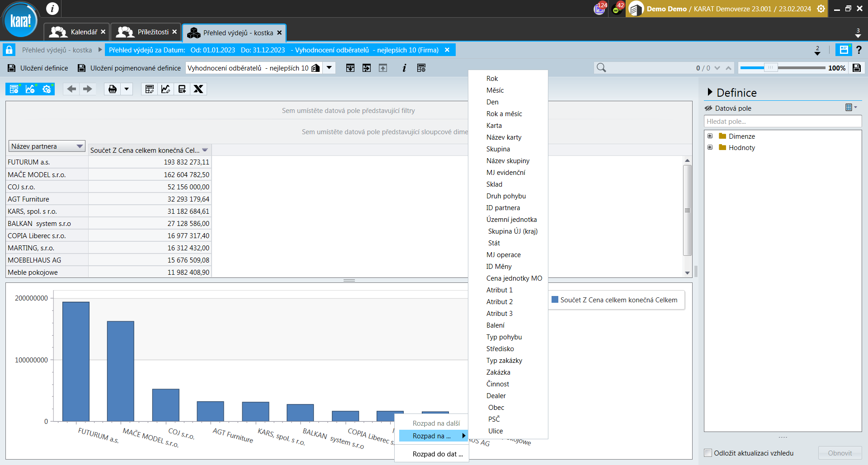Choose Rozpad do dat in context menu
The height and width of the screenshot is (465, 868).
[437, 454]
